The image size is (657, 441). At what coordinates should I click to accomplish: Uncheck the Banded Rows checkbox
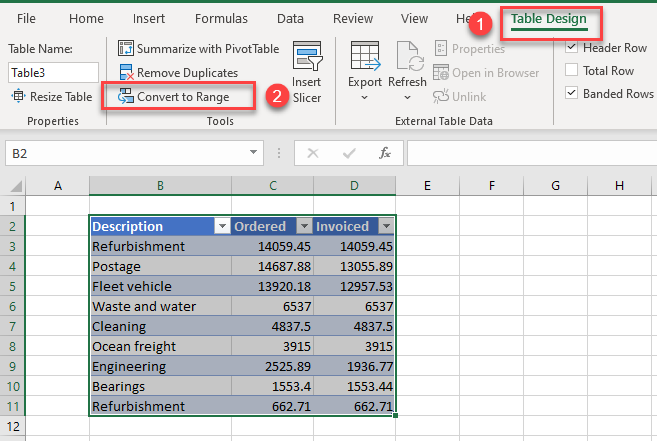pyautogui.click(x=571, y=93)
